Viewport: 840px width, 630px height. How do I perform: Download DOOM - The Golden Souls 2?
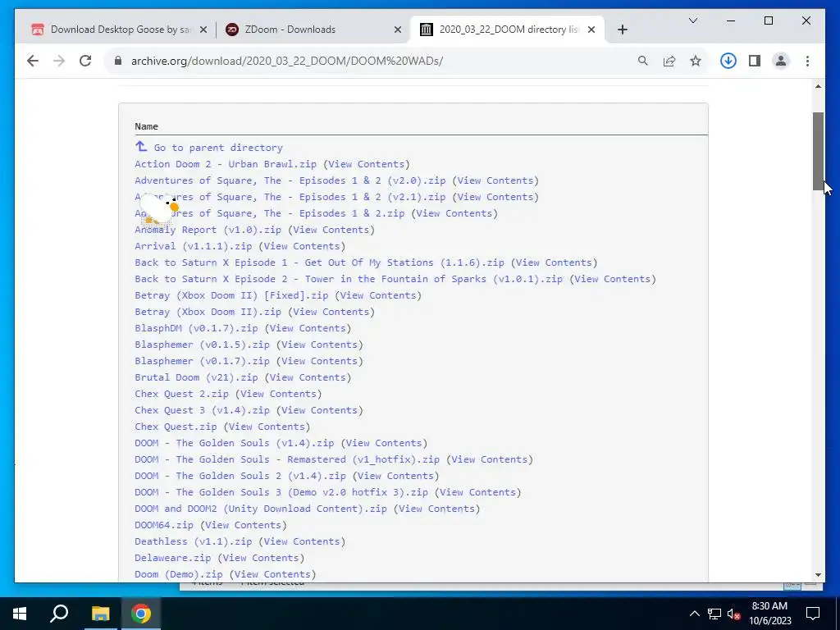[x=240, y=476]
